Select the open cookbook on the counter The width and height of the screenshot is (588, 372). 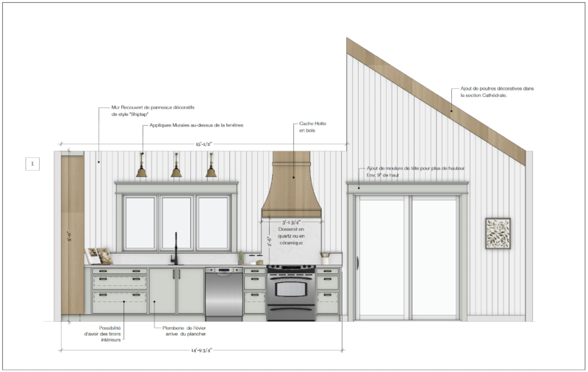(x=99, y=256)
